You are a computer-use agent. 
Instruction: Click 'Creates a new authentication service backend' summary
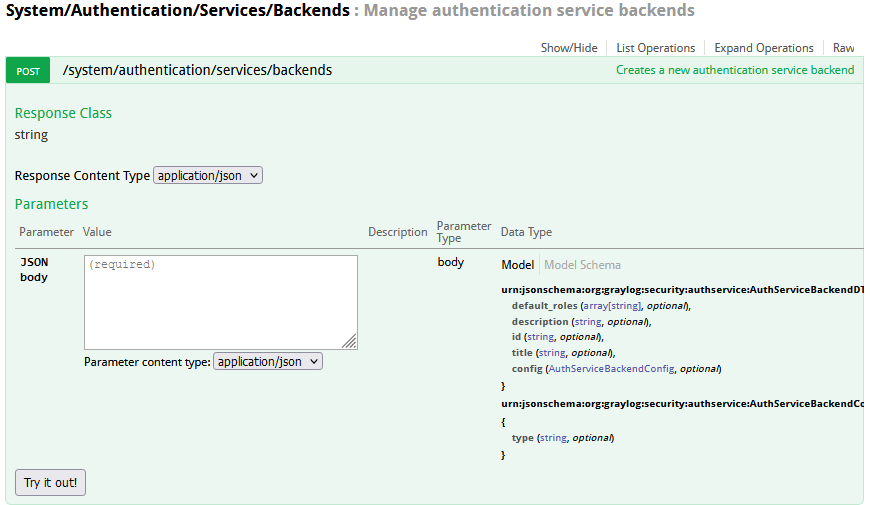pos(735,71)
